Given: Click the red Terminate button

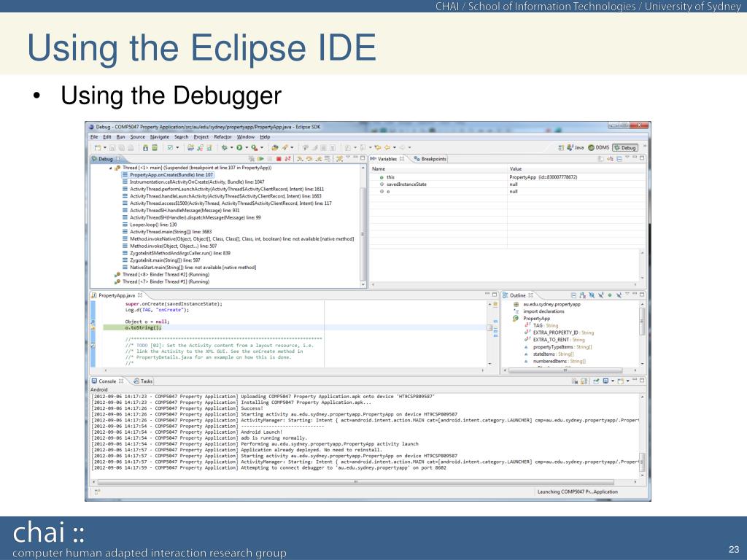Looking at the screenshot, I should coord(279,158).
